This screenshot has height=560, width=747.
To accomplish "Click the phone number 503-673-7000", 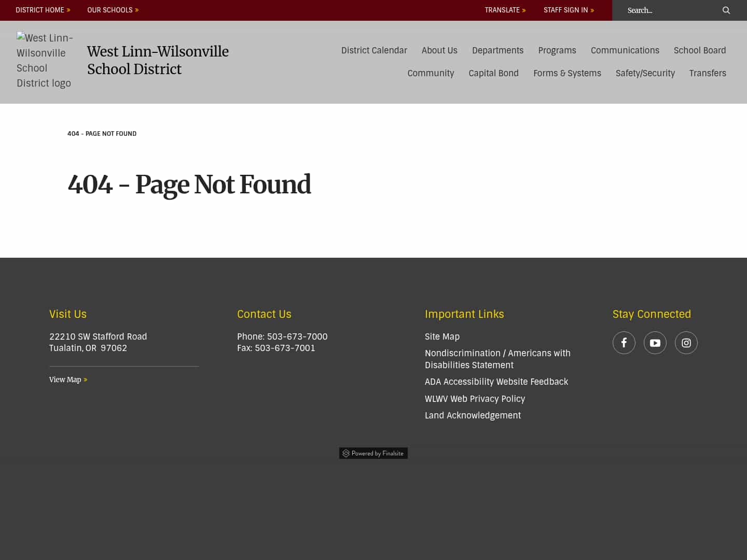I will point(297,337).
